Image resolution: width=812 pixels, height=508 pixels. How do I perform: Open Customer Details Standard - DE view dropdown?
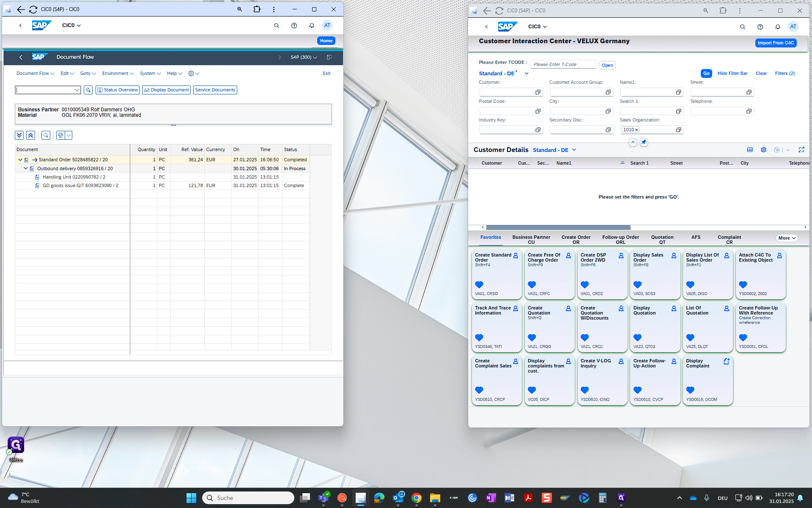(574, 150)
